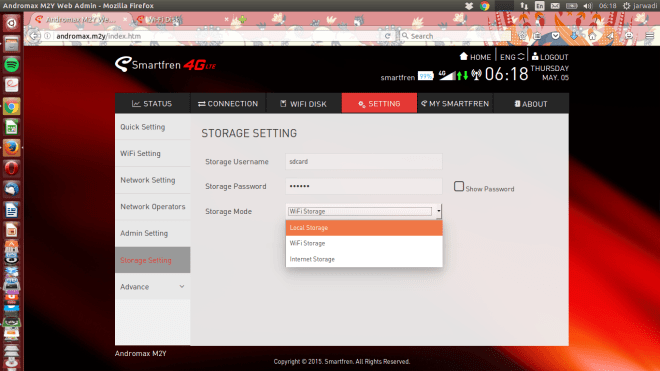The width and height of the screenshot is (660, 371).
Task: Enable the Show Password checkbox
Action: pyautogui.click(x=459, y=186)
